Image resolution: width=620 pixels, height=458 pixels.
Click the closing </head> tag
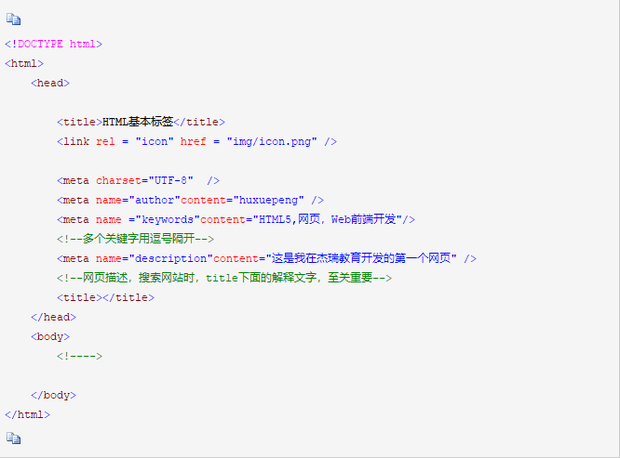click(53, 317)
